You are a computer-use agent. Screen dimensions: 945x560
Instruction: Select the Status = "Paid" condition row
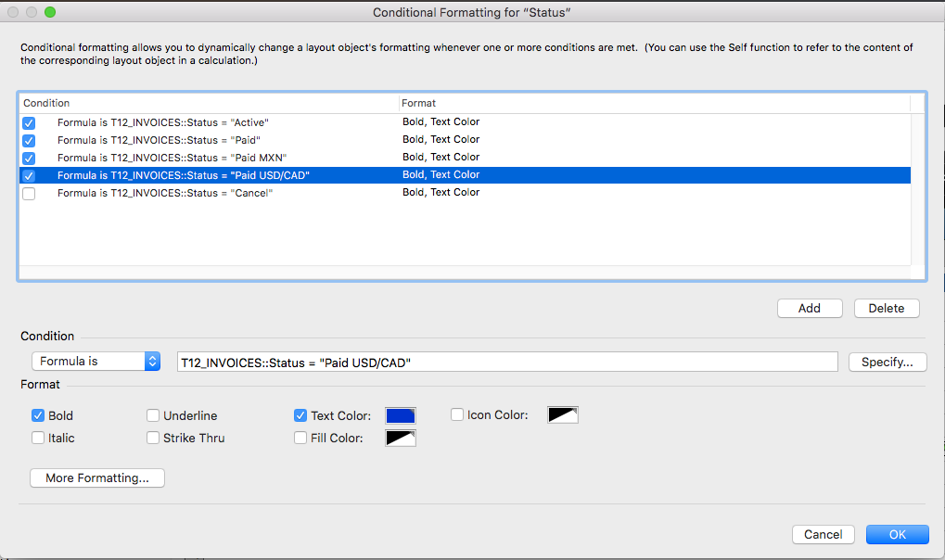click(465, 140)
